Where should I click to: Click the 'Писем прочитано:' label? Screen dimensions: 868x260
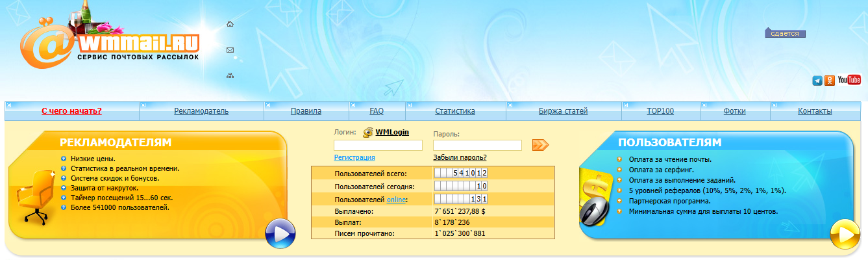364,233
